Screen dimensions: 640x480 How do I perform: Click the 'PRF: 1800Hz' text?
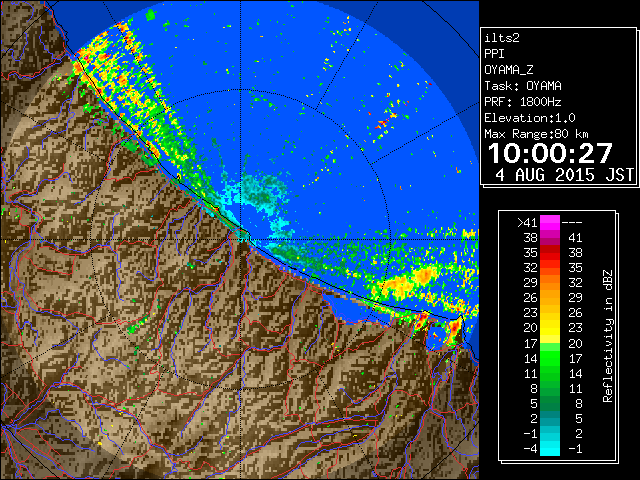pyautogui.click(x=523, y=102)
